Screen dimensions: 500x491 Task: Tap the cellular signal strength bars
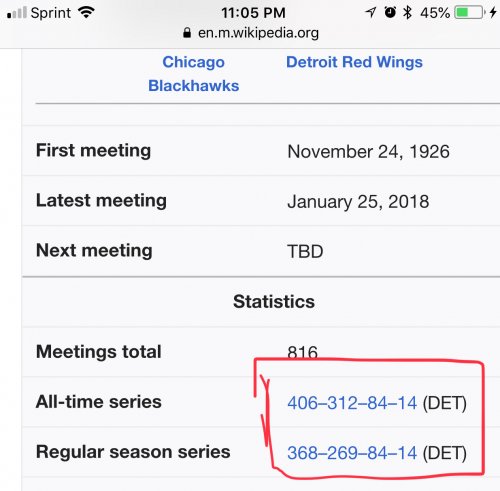pos(17,13)
